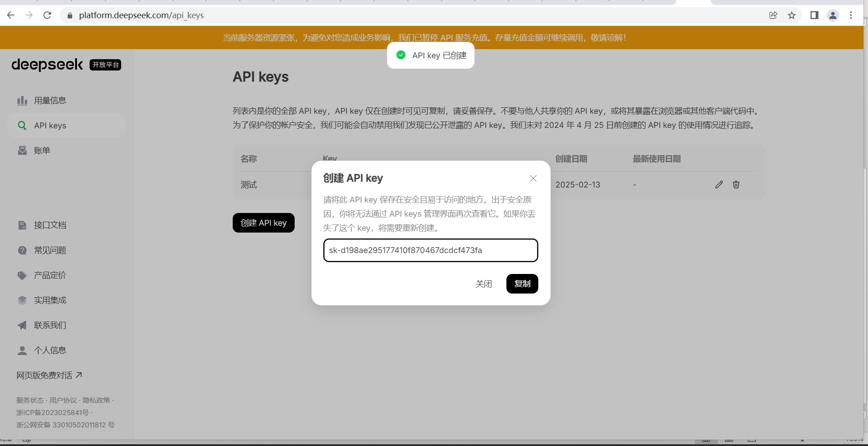This screenshot has height=446, width=868.
Task: Click the 用户协议 footer link
Action: 63,400
